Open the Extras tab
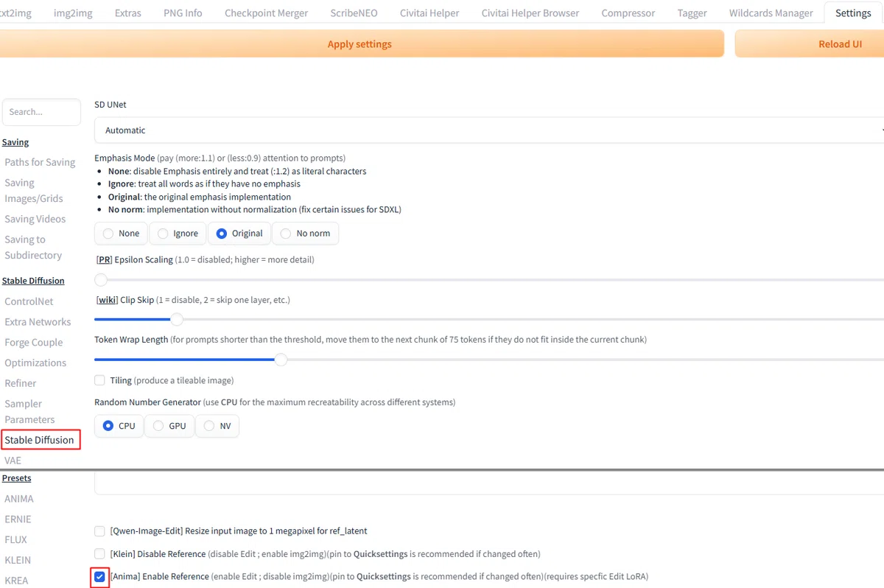The width and height of the screenshot is (884, 588). (128, 13)
